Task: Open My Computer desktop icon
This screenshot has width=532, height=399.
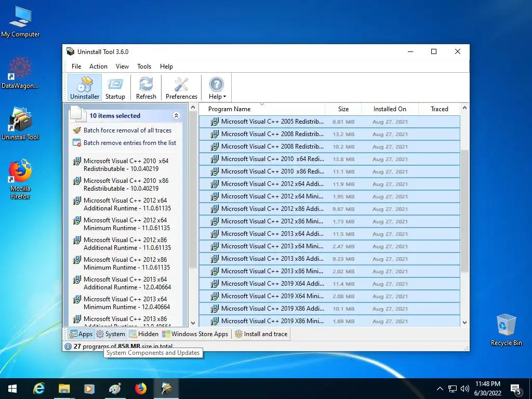Action: 20,22
